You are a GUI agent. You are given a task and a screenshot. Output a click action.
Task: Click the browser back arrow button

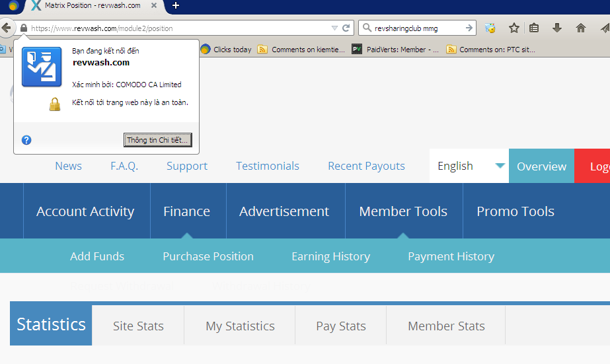tap(7, 28)
